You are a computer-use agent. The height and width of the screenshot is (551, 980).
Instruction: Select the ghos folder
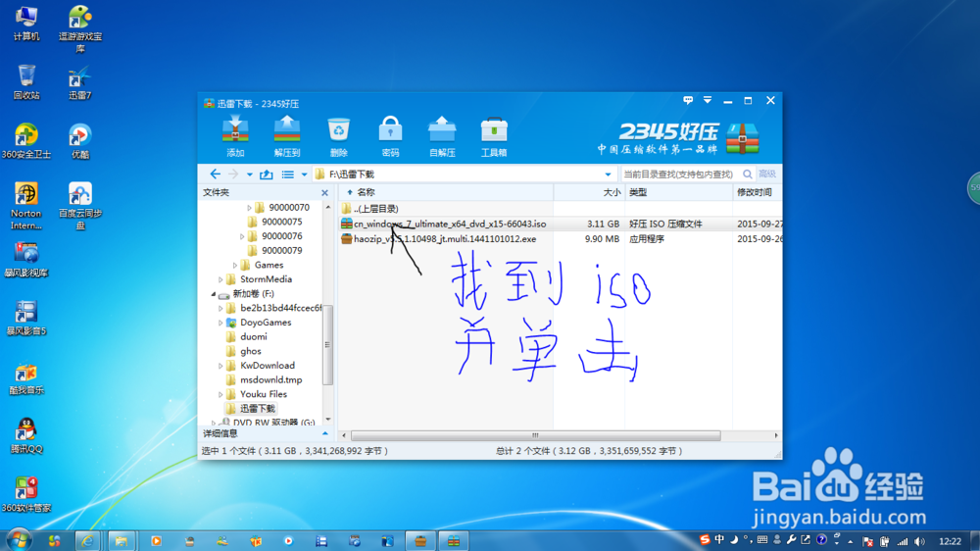tap(244, 351)
